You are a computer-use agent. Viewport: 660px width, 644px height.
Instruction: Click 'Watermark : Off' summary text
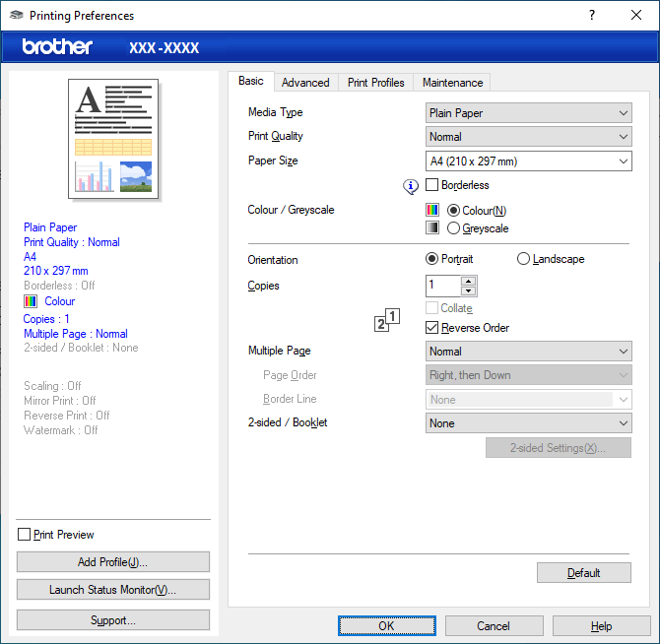pos(61,430)
